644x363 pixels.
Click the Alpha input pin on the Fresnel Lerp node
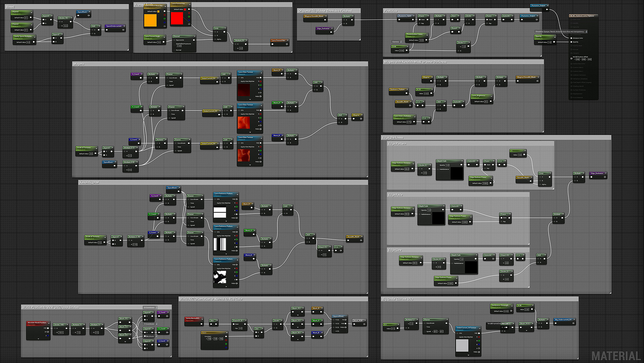click(215, 39)
